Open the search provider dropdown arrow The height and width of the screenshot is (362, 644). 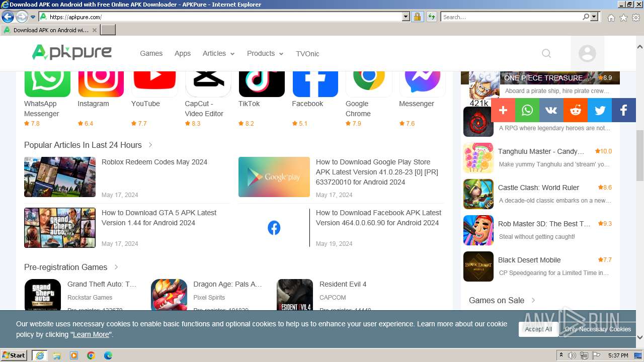point(595,17)
